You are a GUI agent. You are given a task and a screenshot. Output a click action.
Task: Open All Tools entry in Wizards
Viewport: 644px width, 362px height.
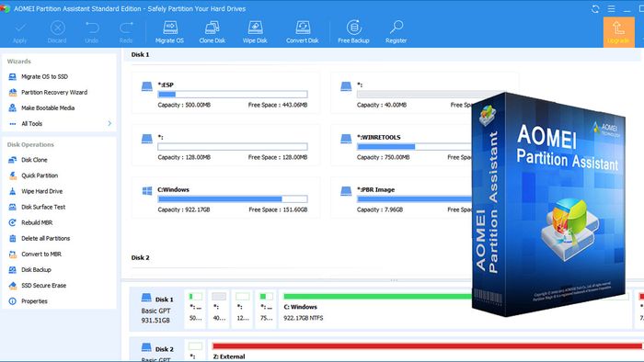[x=32, y=123]
